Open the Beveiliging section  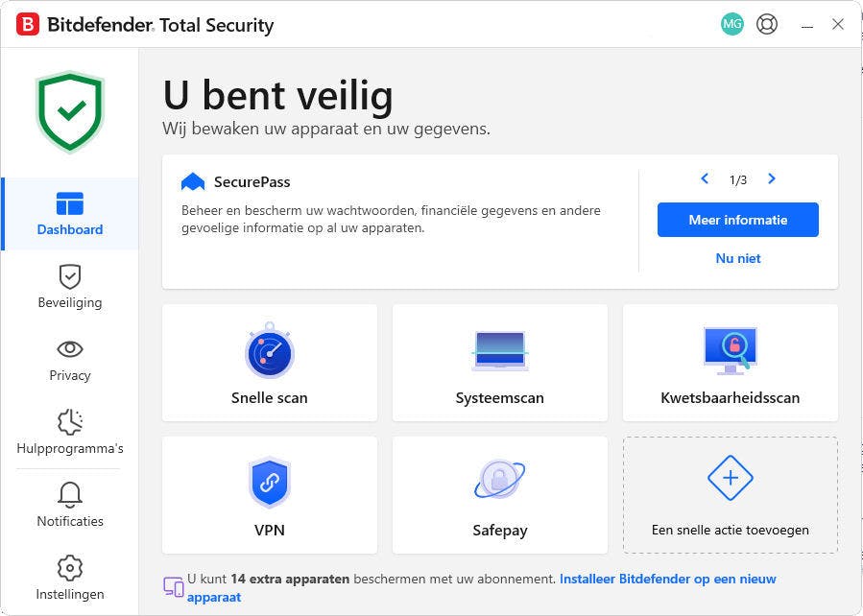69,285
